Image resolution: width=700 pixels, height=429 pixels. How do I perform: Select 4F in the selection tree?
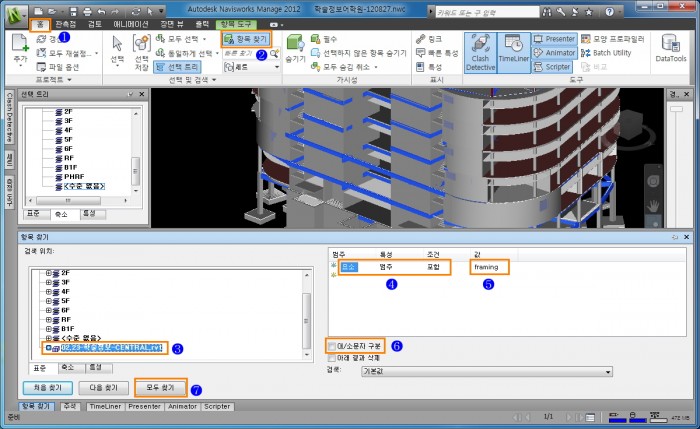[x=68, y=129]
